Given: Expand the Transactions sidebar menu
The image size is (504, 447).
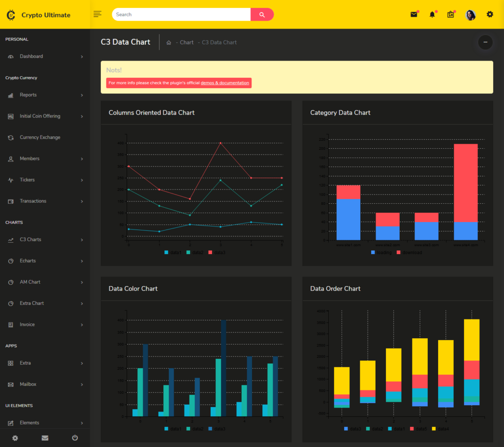Looking at the screenshot, I should coord(33,201).
